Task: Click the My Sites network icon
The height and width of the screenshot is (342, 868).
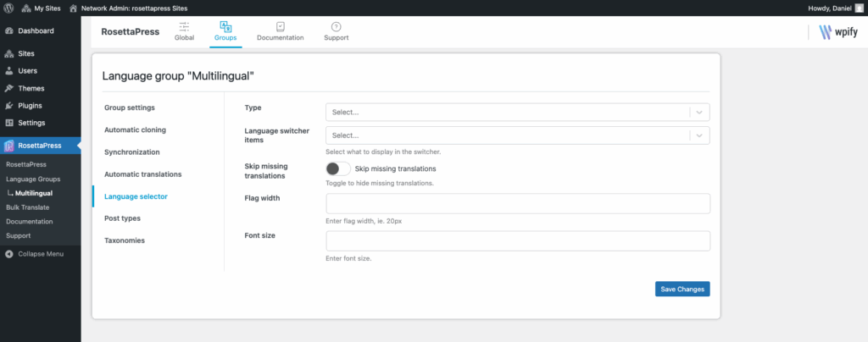Action: pyautogui.click(x=26, y=8)
